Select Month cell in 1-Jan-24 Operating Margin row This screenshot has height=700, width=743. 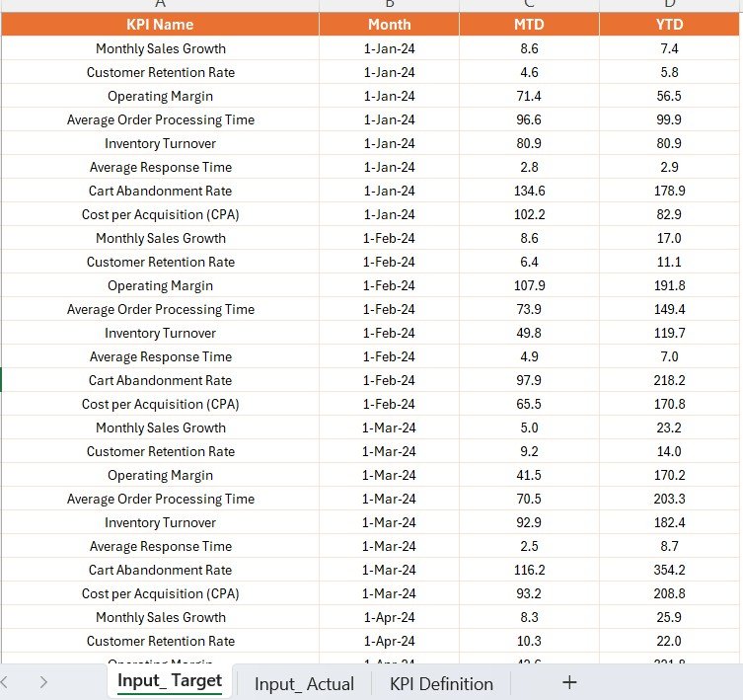(389, 96)
